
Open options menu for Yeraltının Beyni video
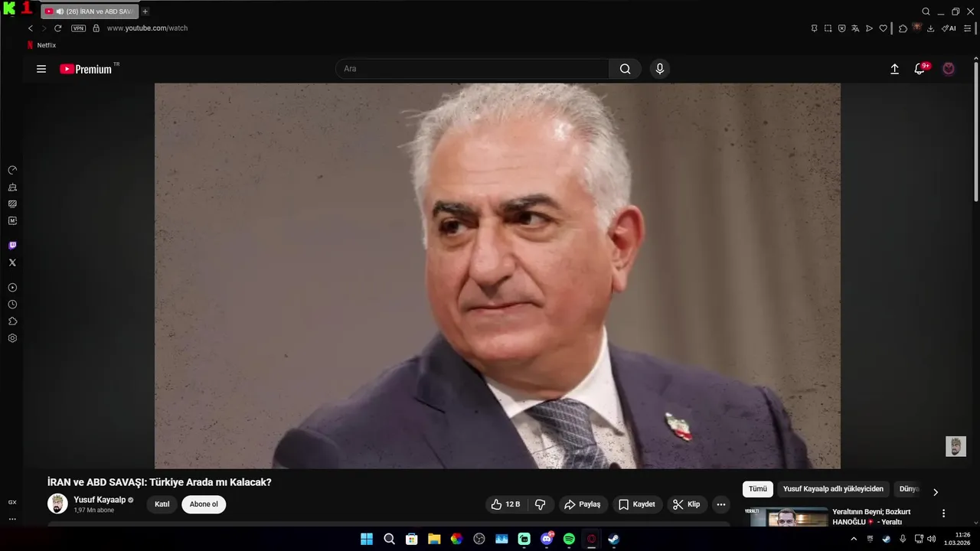[x=943, y=514]
